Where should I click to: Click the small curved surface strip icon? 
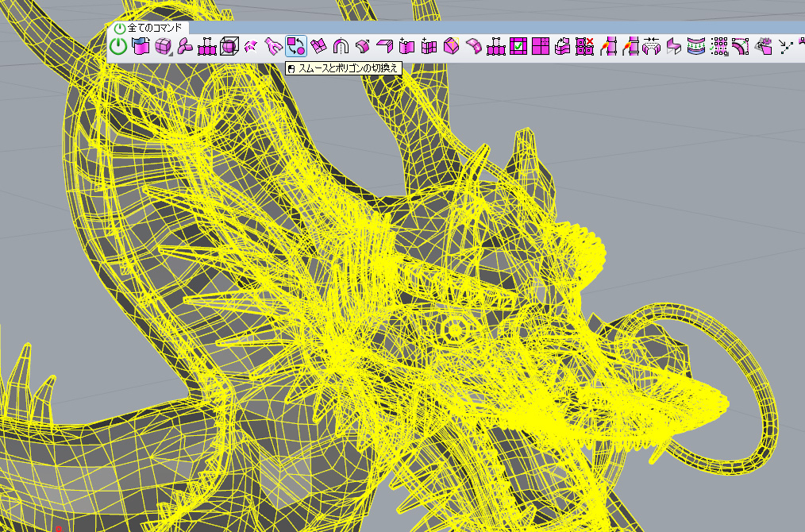point(251,46)
